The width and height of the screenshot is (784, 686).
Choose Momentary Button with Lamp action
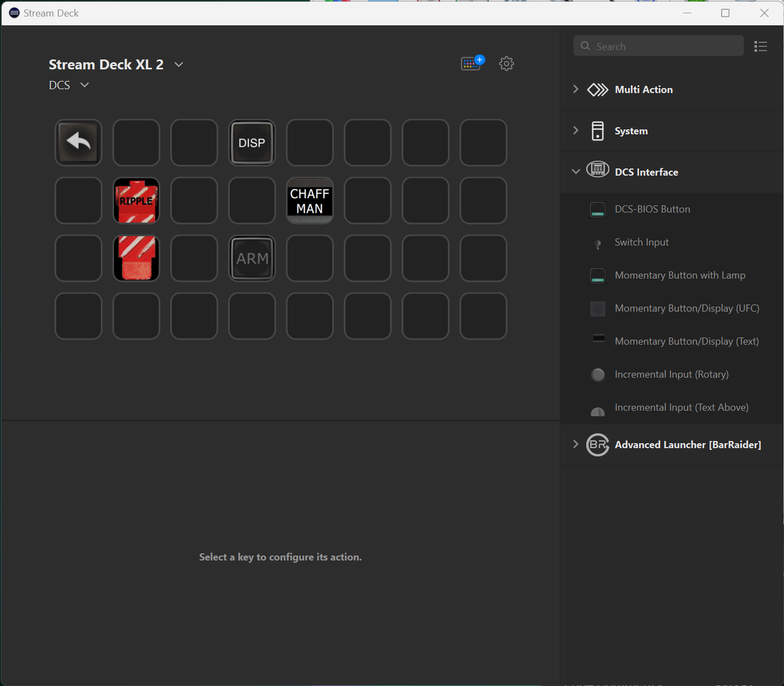[x=680, y=275]
